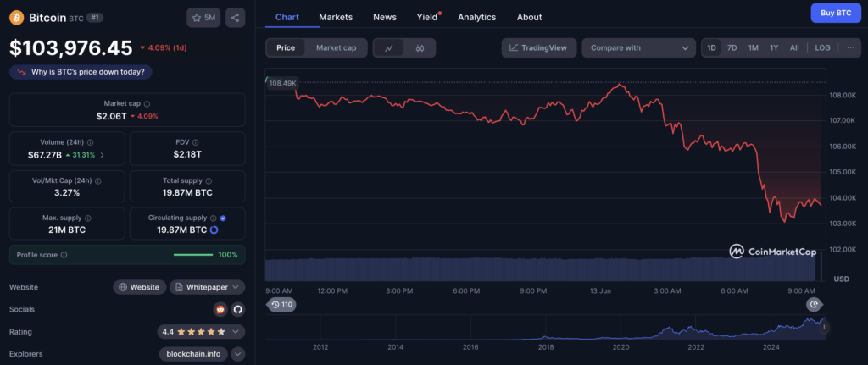The height and width of the screenshot is (365, 868).
Task: Click the $103,976.45 price text
Action: [71, 48]
